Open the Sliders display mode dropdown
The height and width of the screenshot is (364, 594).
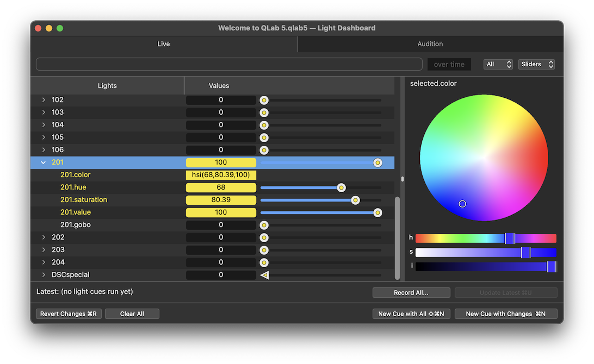pyautogui.click(x=536, y=64)
